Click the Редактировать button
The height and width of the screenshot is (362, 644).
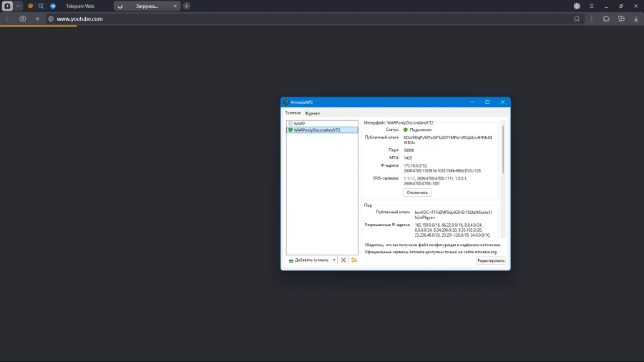tap(491, 260)
